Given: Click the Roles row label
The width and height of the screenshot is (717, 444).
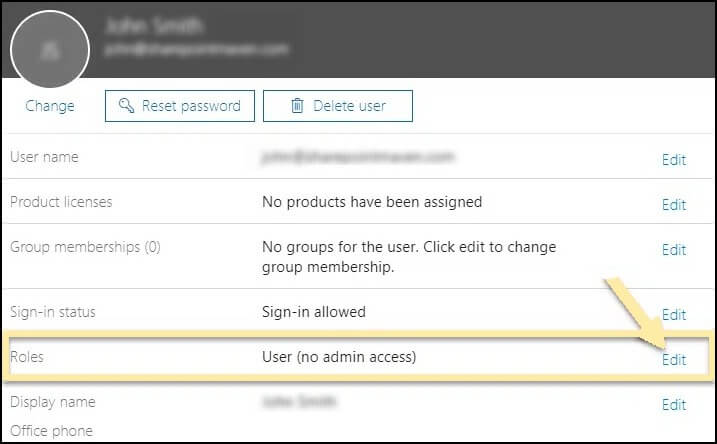Looking at the screenshot, I should pyautogui.click(x=27, y=357).
